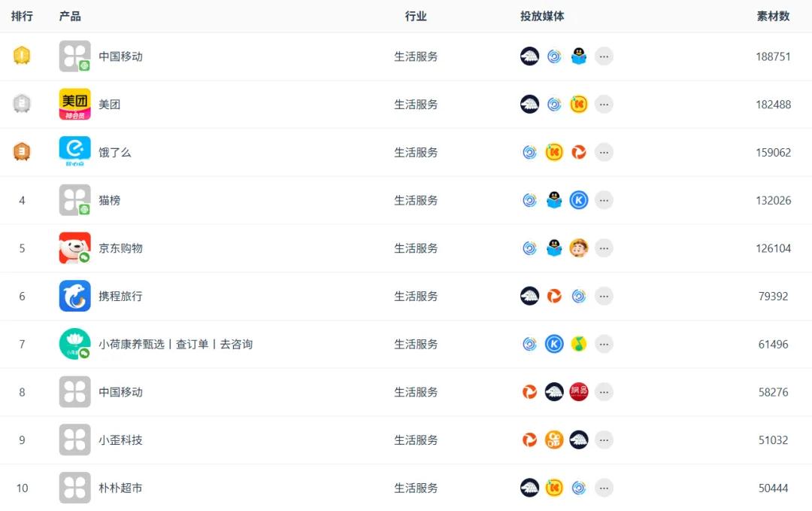The image size is (812, 511).
Task: Expand more media for 携程旅行 row
Action: coord(604,296)
